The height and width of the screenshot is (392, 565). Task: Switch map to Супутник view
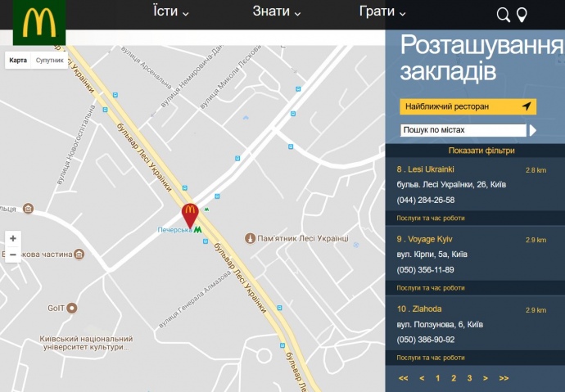click(x=49, y=61)
